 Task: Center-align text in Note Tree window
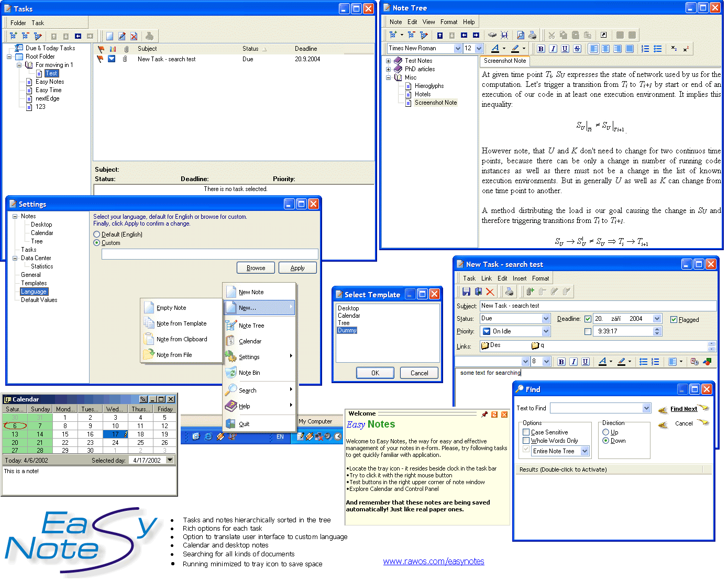tap(605, 49)
